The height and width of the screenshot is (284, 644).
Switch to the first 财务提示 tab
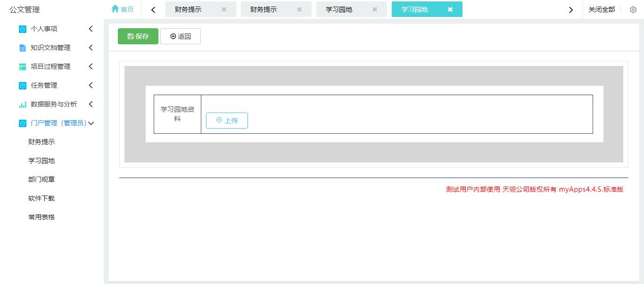tap(189, 9)
